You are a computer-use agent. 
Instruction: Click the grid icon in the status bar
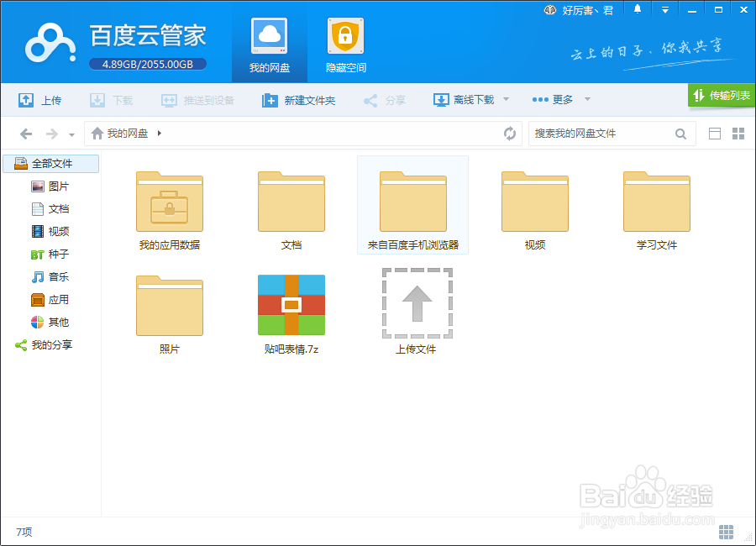tap(726, 532)
